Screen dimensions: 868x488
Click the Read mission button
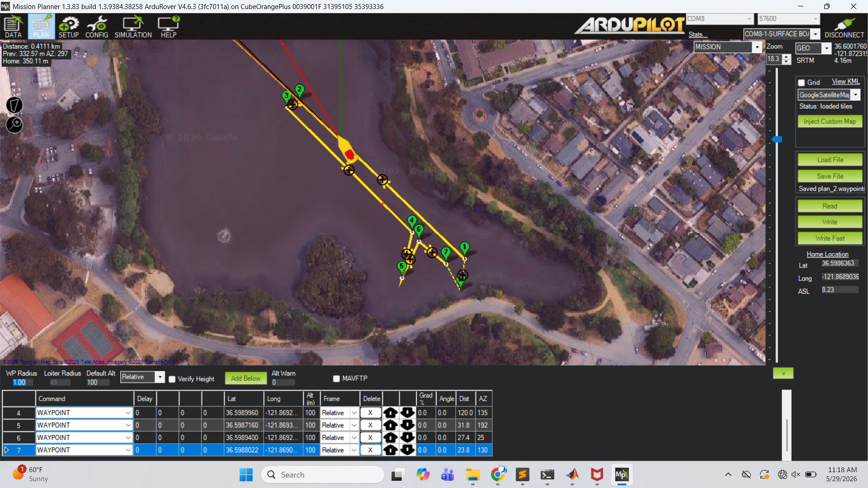[x=830, y=206]
